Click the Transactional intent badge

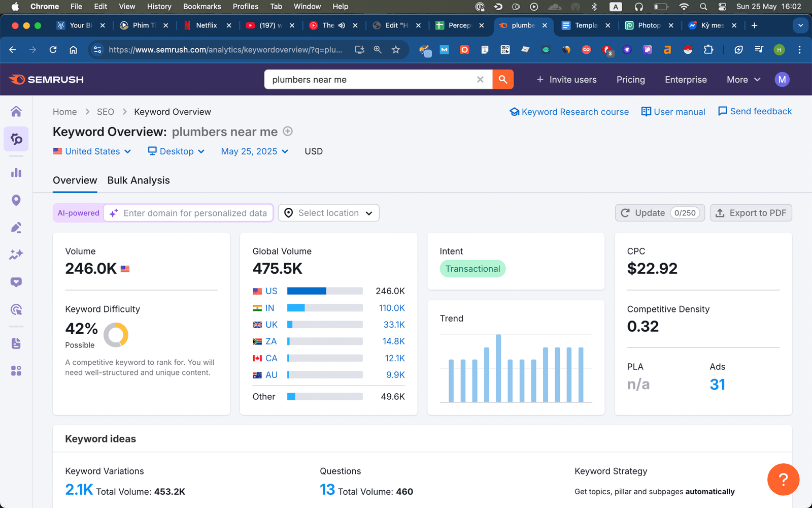click(x=472, y=269)
